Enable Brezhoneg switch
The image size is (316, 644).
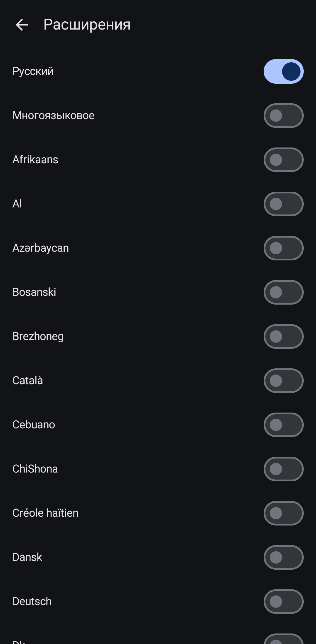pos(283,336)
